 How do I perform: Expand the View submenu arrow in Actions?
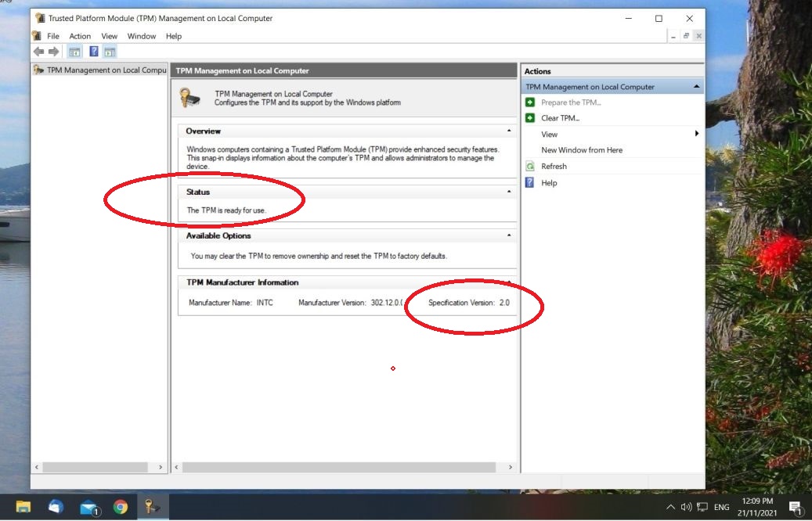[x=697, y=134]
